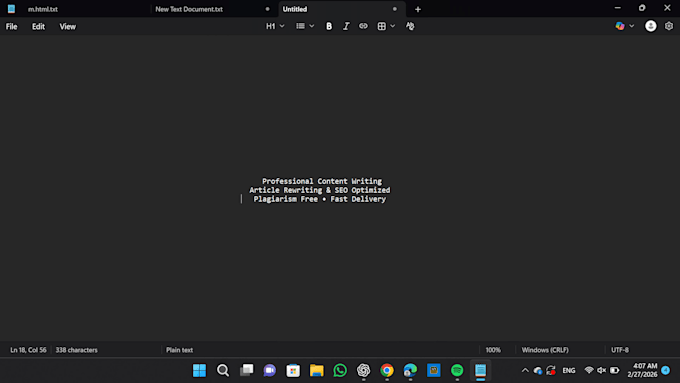
Task: Open taskbar Search
Action: pyautogui.click(x=223, y=370)
